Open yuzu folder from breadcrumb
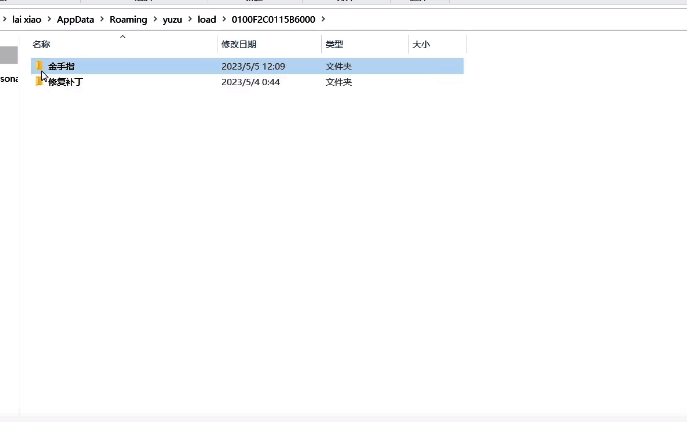This screenshot has height=422, width=687. 173,19
